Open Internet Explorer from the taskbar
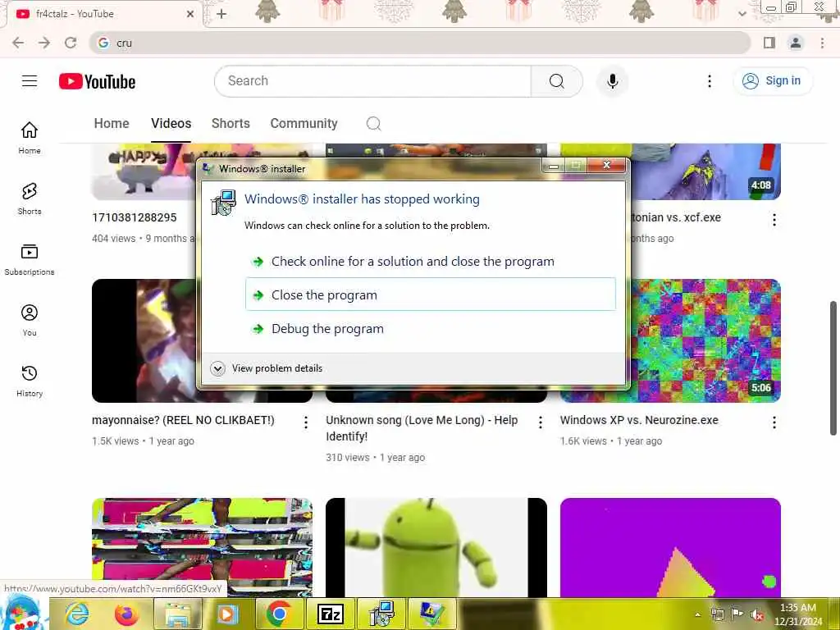The image size is (840, 630). [77, 614]
